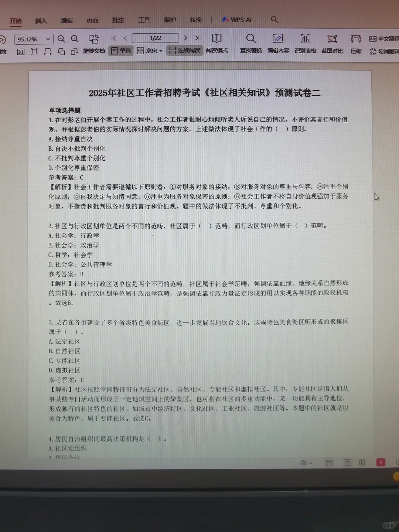Click option D. 个别化尊重保密
This screenshot has width=399, height=532.
click(x=74, y=168)
